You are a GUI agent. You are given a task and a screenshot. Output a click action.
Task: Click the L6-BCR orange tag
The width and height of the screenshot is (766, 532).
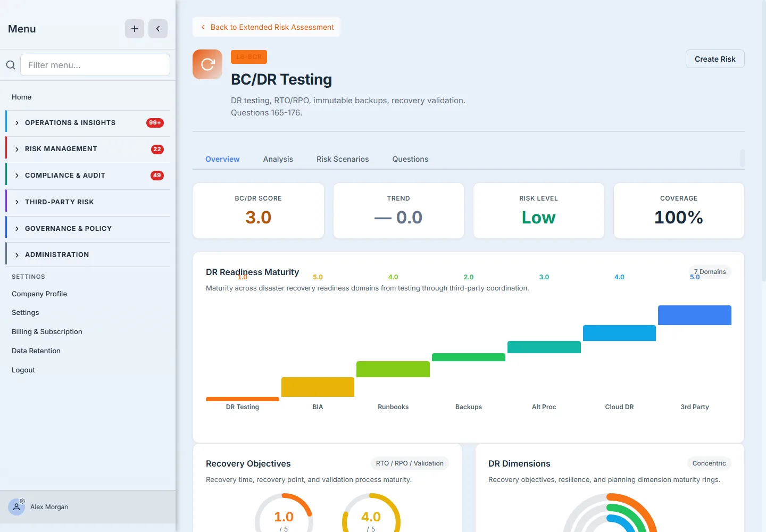click(x=249, y=56)
